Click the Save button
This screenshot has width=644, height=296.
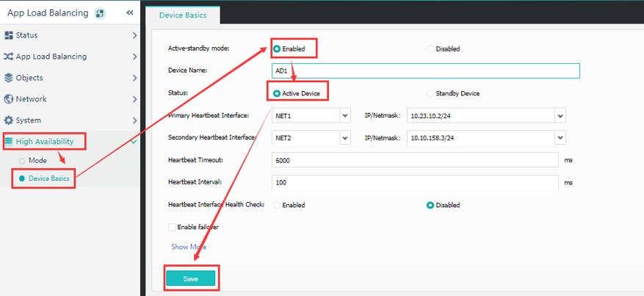tap(191, 278)
